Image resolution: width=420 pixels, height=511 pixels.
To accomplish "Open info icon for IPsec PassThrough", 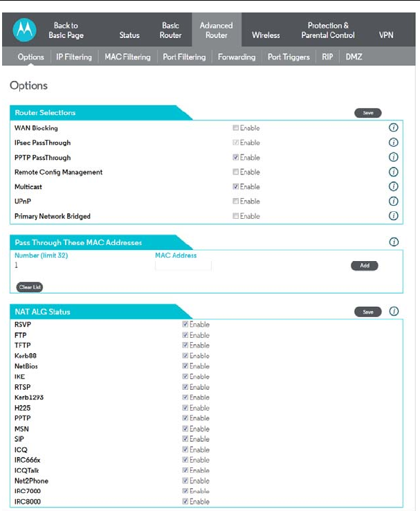I will [x=393, y=143].
